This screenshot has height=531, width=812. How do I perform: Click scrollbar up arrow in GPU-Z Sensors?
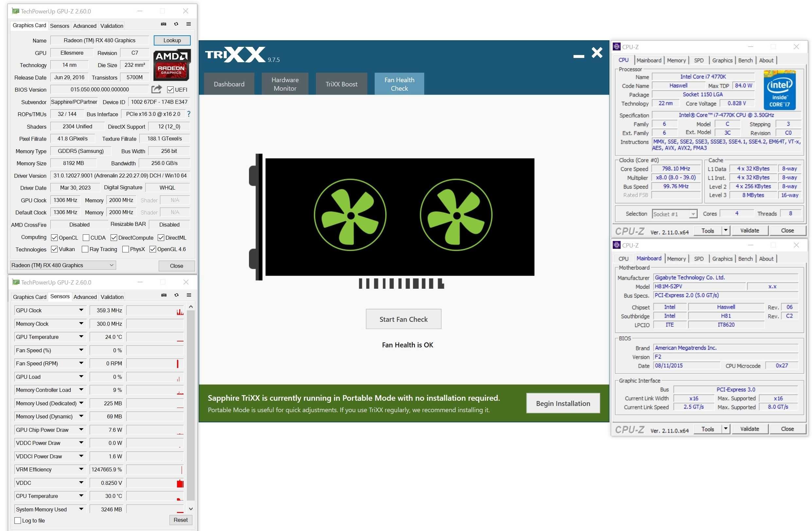click(x=191, y=307)
